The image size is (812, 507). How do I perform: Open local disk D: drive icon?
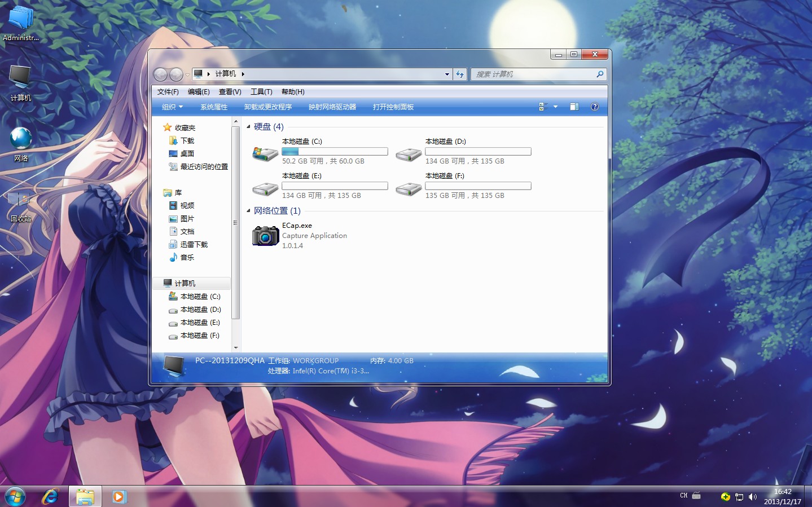[x=409, y=154]
